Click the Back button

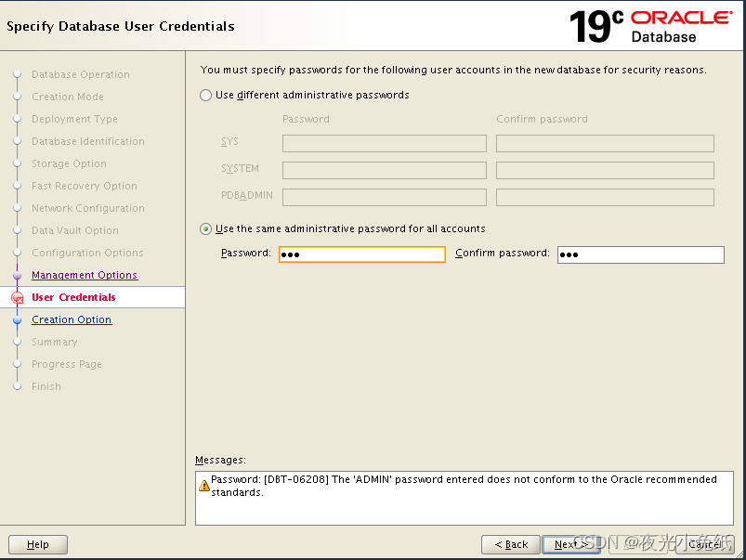click(x=511, y=544)
